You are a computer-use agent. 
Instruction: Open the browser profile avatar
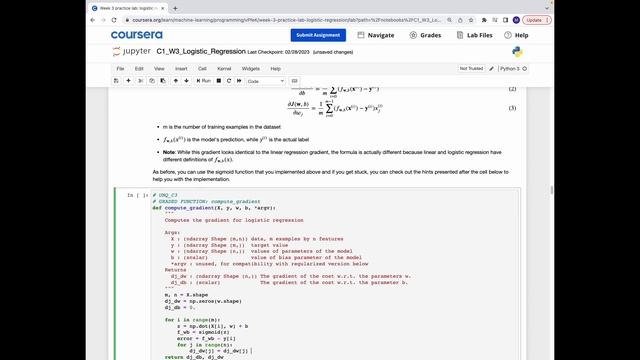click(x=516, y=20)
